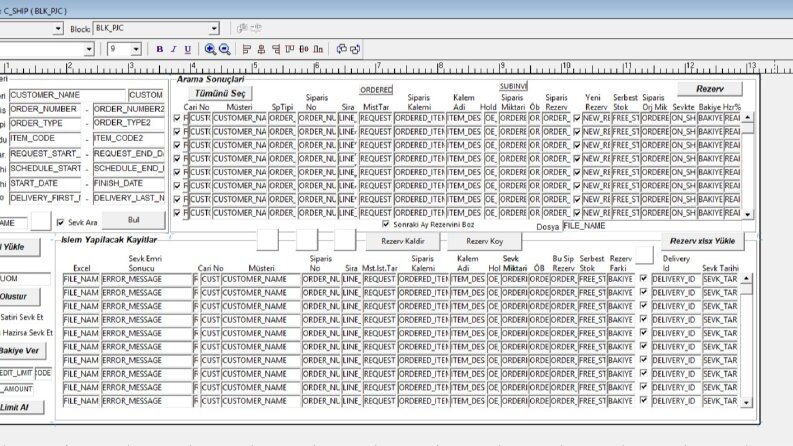793x446 pixels.
Task: Align selected objects right
Action: [x=276, y=49]
